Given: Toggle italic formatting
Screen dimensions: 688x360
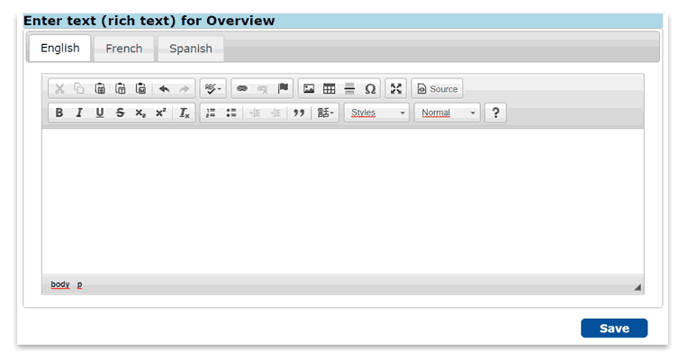Looking at the screenshot, I should click(x=79, y=113).
